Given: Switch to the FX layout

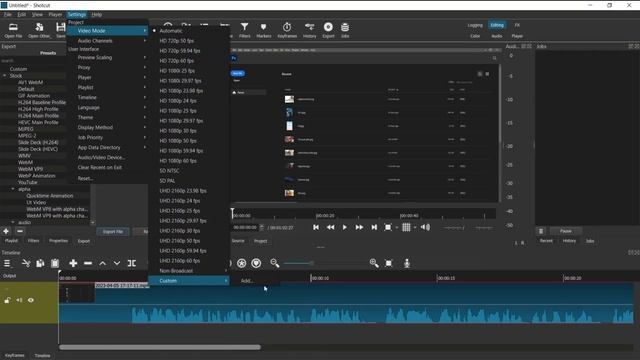Looking at the screenshot, I should [517, 25].
